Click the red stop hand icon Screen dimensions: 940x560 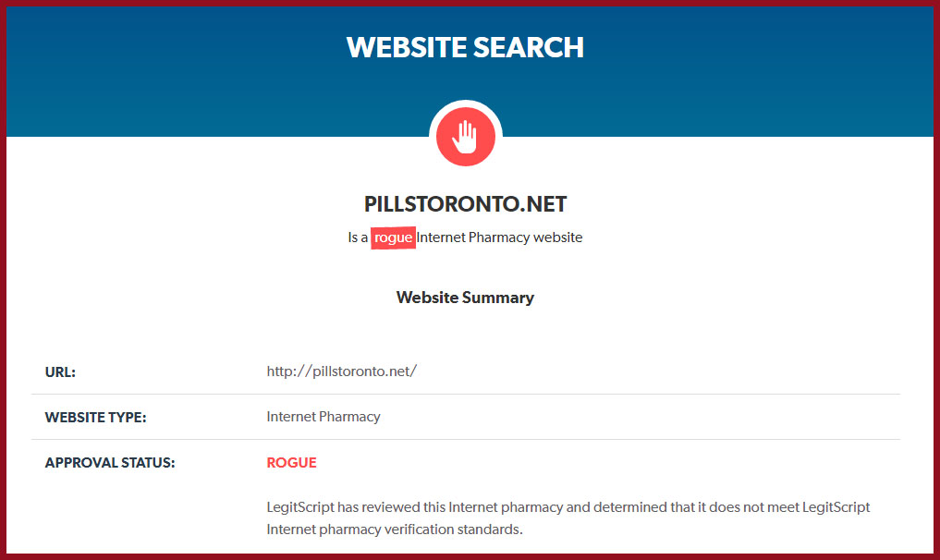[x=465, y=137]
